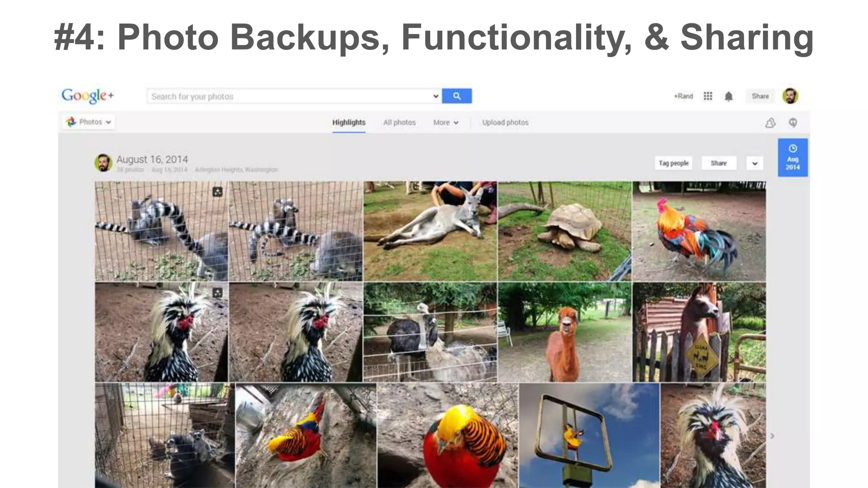Image resolution: width=868 pixels, height=488 pixels.
Task: Open the profile avatar in top bar
Action: coord(790,96)
